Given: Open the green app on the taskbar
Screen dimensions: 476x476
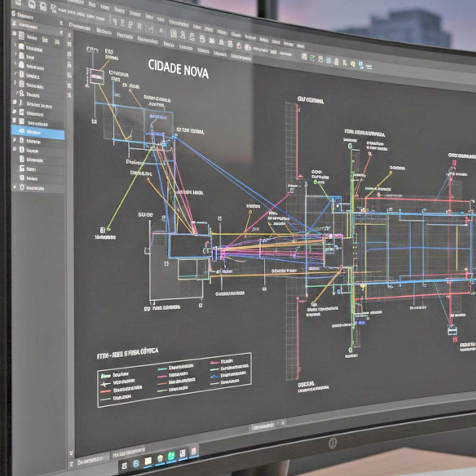Looking at the screenshot, I should (171, 457).
